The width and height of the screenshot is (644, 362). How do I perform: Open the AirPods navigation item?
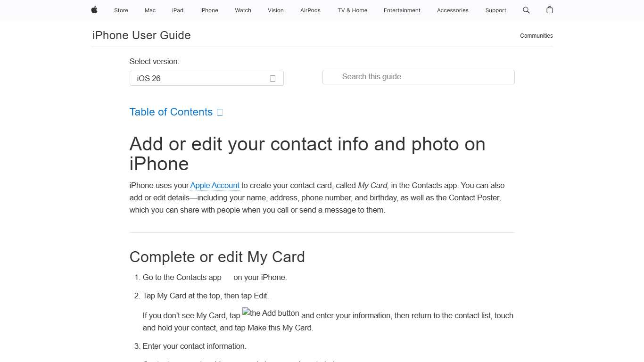[310, 10]
